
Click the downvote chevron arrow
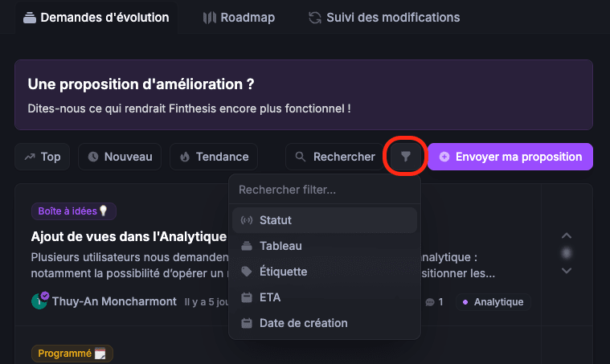point(567,271)
